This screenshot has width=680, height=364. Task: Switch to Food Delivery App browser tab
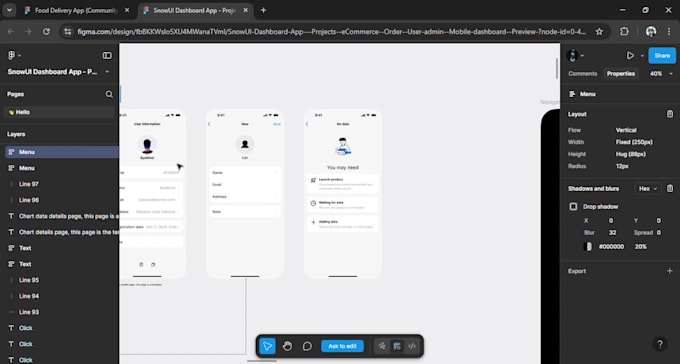coord(77,10)
